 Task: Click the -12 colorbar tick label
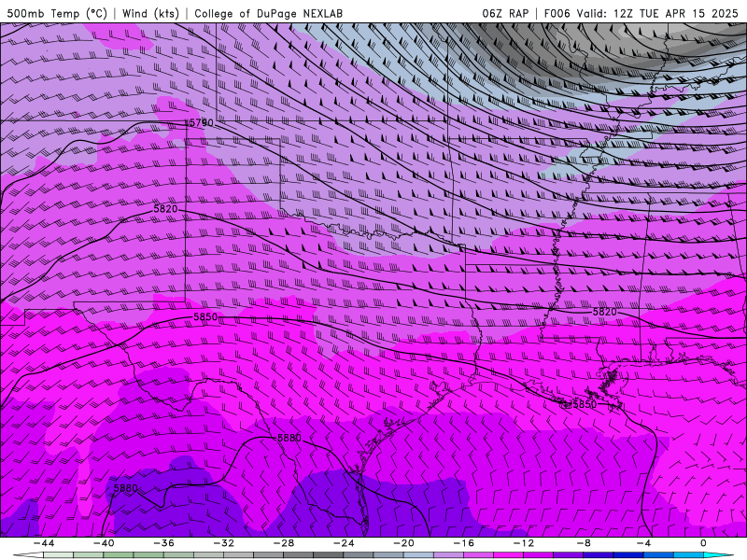pos(524,543)
